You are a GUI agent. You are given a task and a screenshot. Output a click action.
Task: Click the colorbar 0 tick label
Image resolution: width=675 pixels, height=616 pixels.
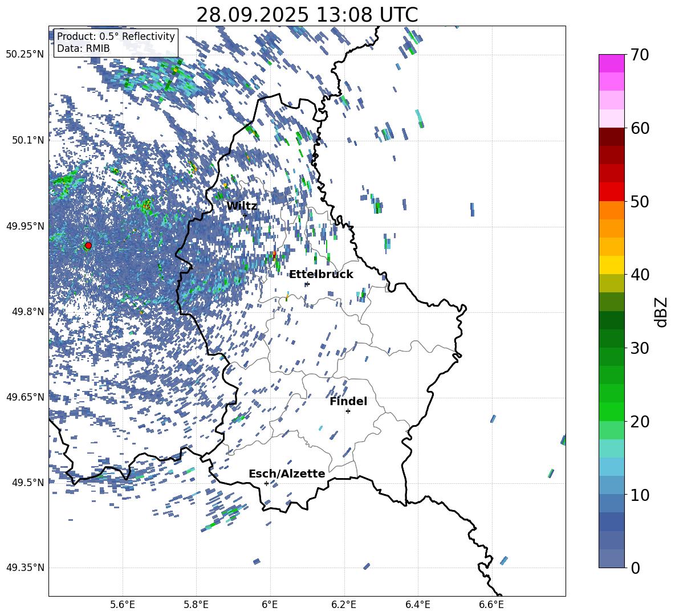(x=635, y=568)
